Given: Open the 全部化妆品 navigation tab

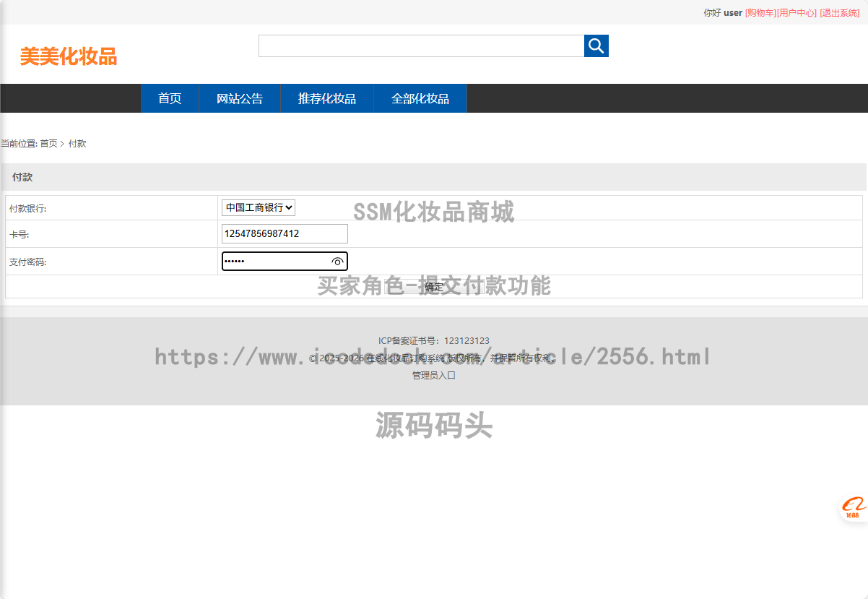Looking at the screenshot, I should [x=420, y=99].
